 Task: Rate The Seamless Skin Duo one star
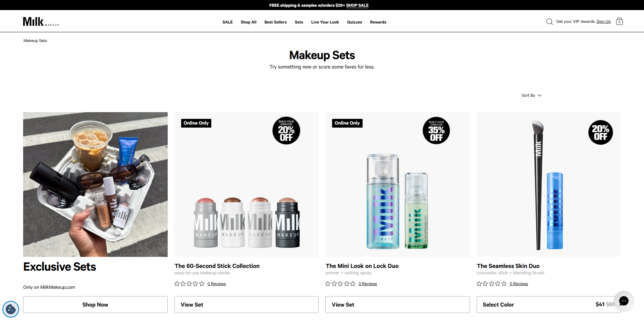pyautogui.click(x=479, y=283)
